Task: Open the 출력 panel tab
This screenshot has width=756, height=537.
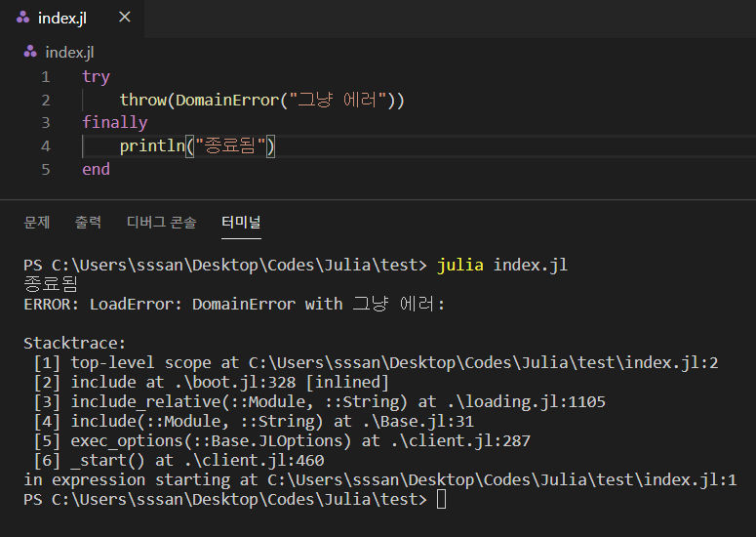Action: coord(88,222)
